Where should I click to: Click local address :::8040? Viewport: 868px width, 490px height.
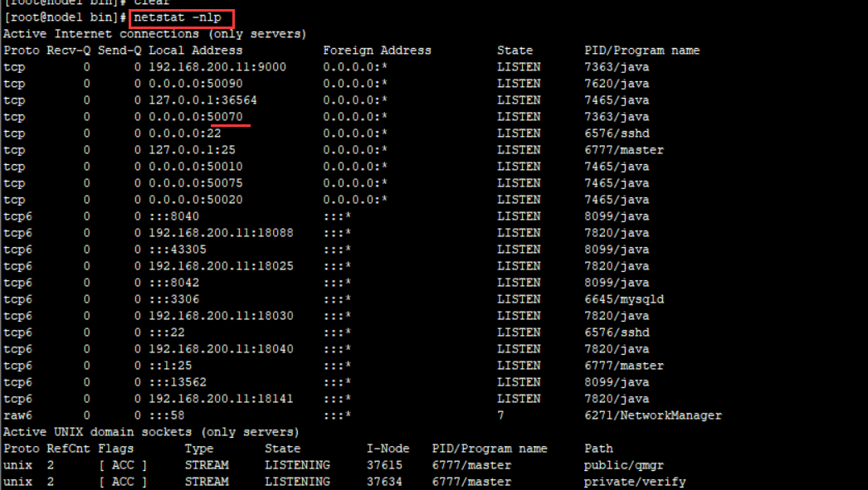pyautogui.click(x=173, y=216)
